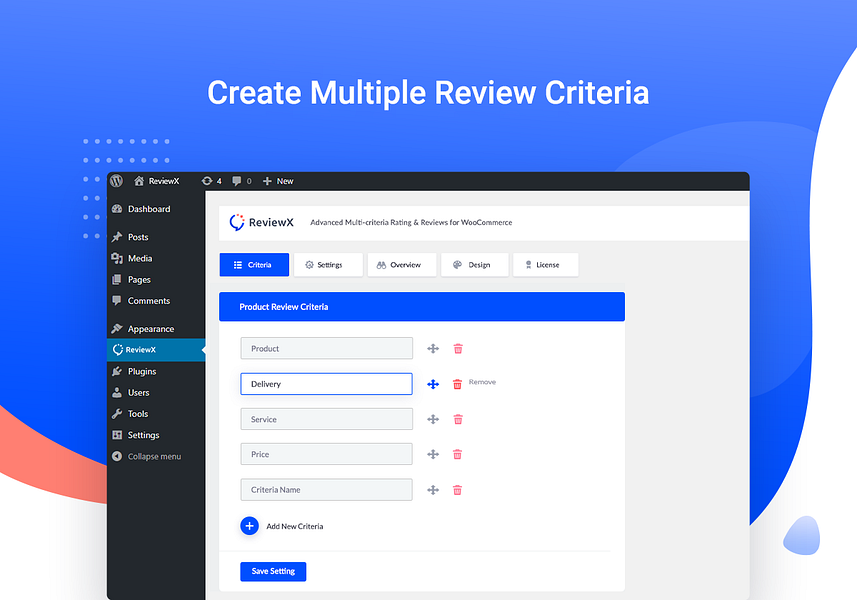The image size is (857, 600).
Task: Delete the Product criteria
Action: click(458, 349)
